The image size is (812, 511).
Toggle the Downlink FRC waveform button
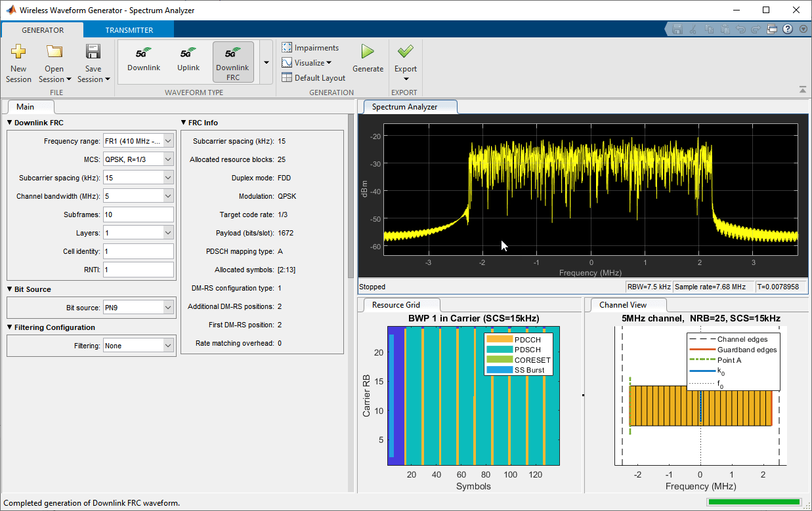(232, 62)
